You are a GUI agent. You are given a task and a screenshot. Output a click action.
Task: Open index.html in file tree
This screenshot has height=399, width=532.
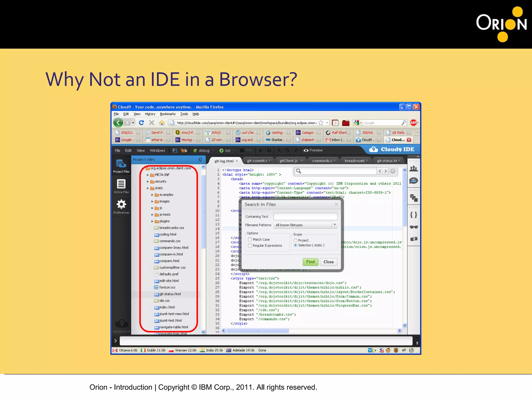pos(165,307)
